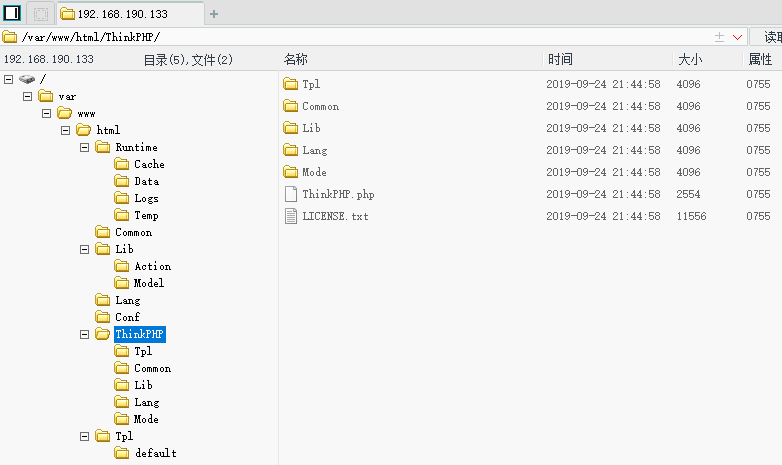Click the folder icon left of the path field

[9, 36]
